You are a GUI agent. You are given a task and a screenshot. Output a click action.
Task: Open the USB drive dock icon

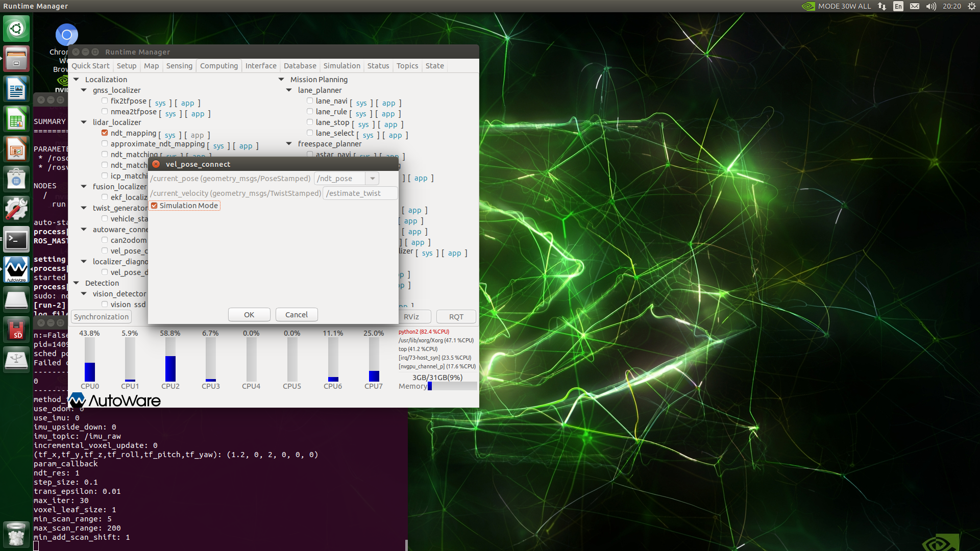(16, 360)
